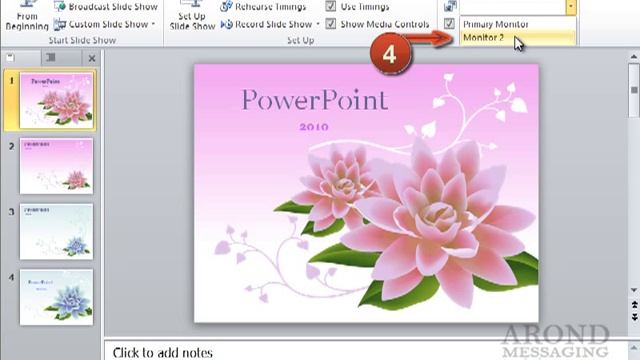Choose Monitor 2 from the list
Viewport: 640px width, 360px height.
[x=518, y=38]
